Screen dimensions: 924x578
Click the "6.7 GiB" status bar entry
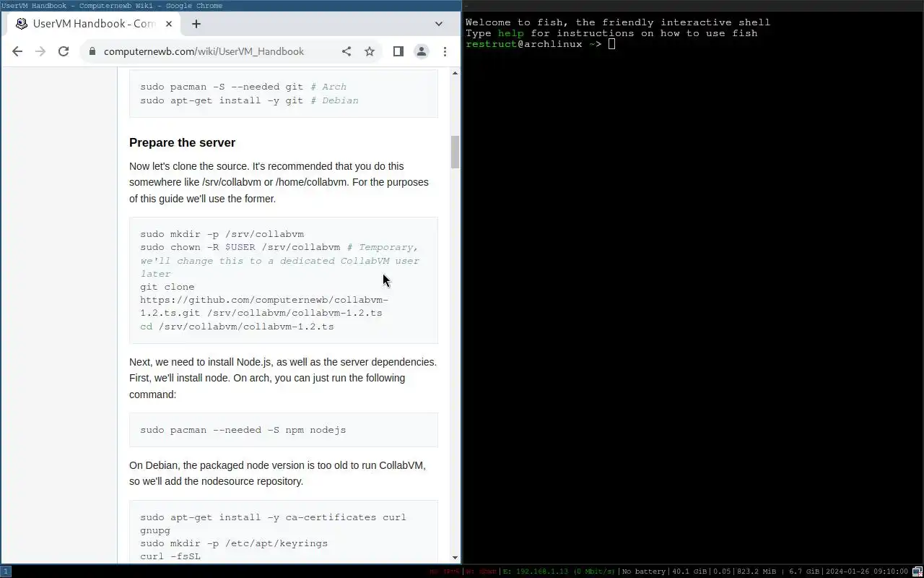805,571
